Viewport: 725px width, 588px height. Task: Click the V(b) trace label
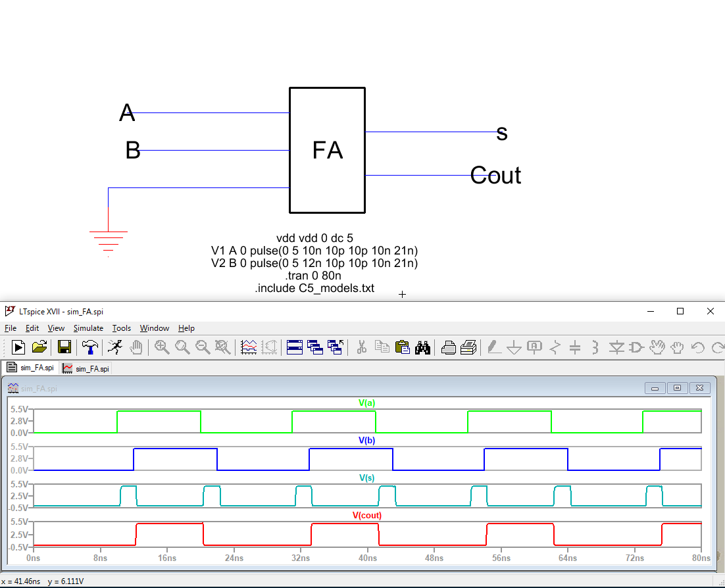coord(366,440)
